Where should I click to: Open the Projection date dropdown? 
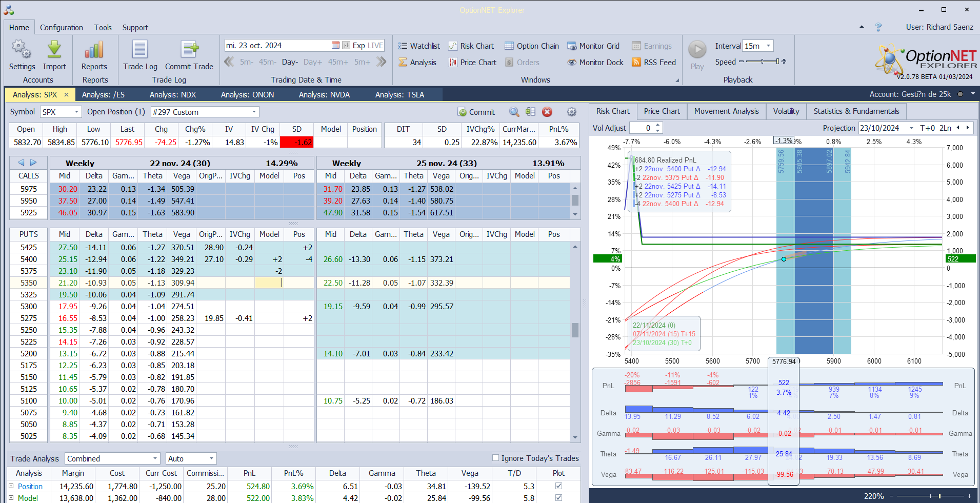point(911,128)
